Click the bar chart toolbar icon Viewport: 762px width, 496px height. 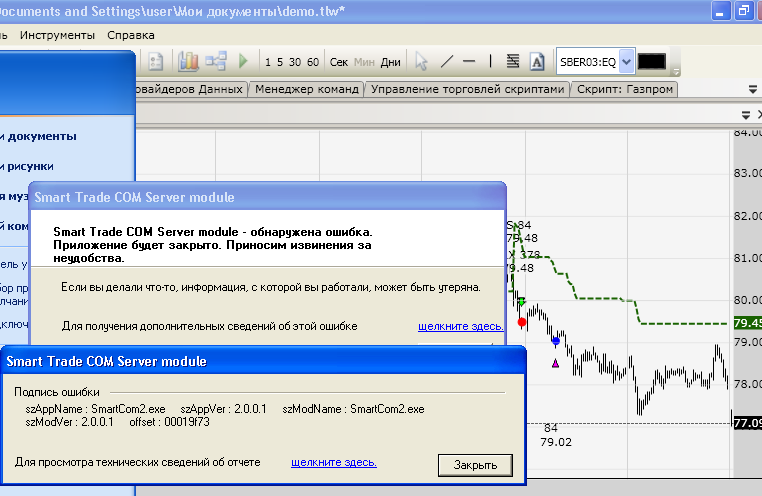pos(188,62)
